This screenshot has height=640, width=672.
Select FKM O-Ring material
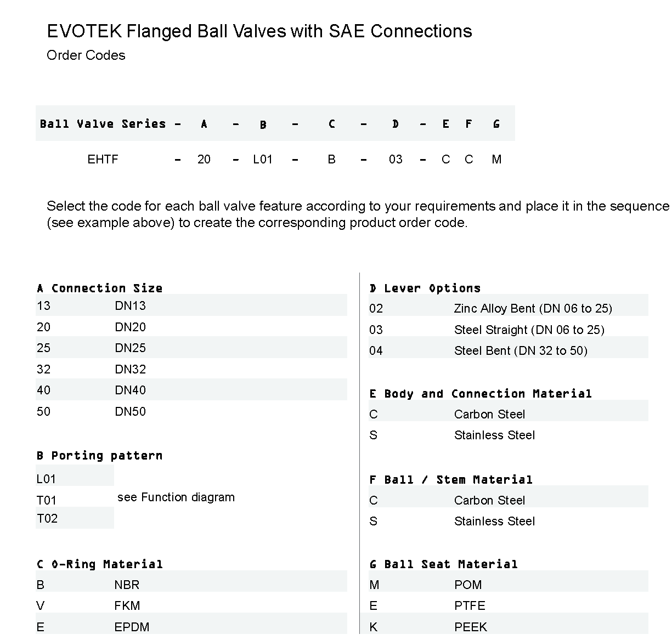[127, 606]
